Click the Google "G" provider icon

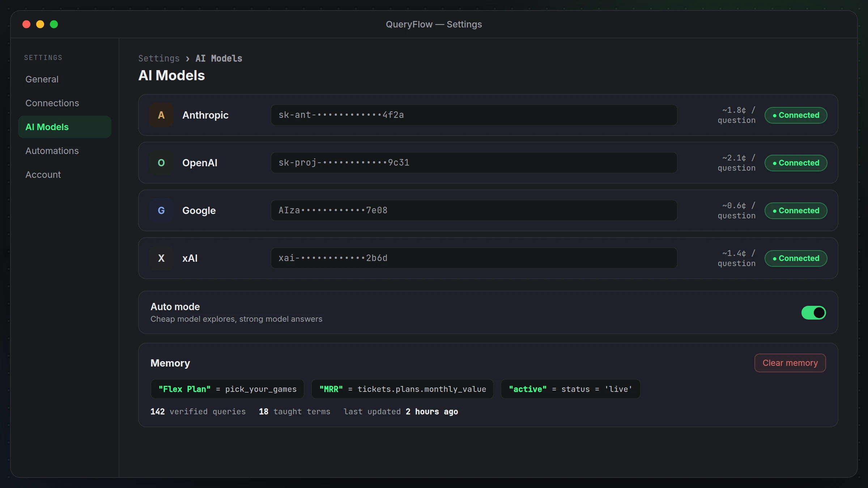161,210
